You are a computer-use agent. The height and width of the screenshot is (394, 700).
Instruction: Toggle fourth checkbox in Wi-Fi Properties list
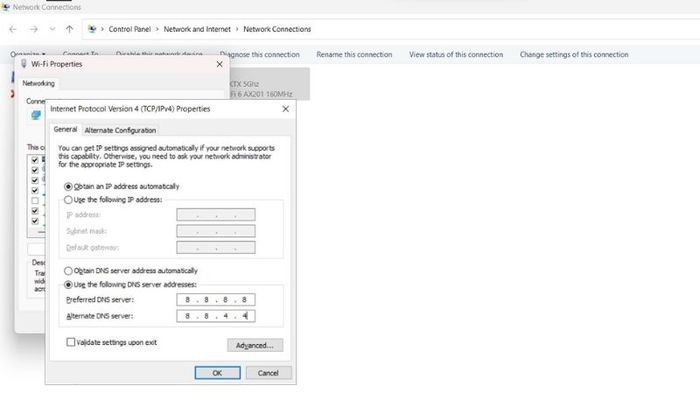[35, 191]
